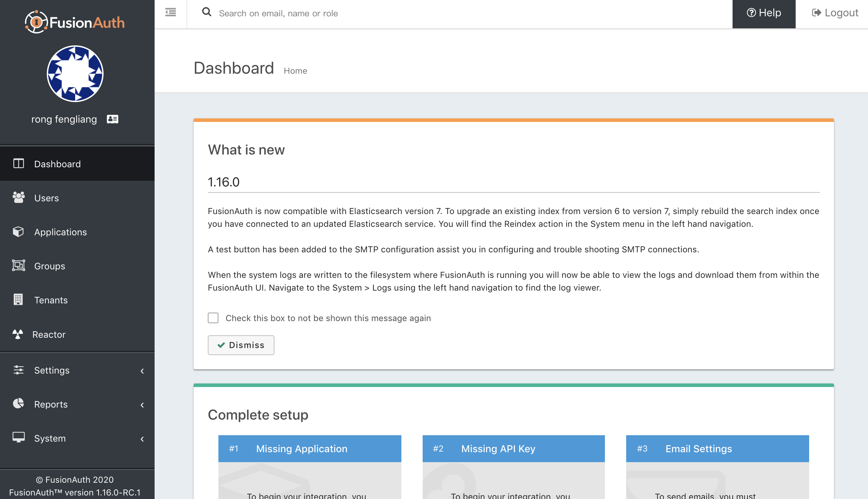
Task: Click the Help question mark icon
Action: point(751,13)
